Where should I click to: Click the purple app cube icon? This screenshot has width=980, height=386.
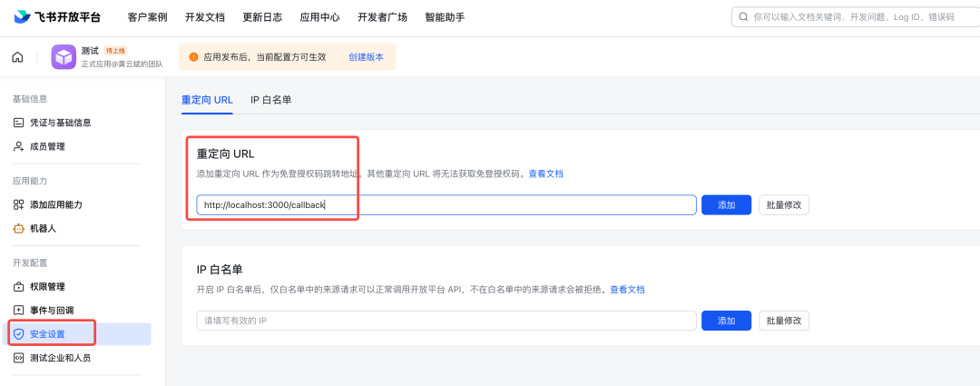[x=64, y=57]
